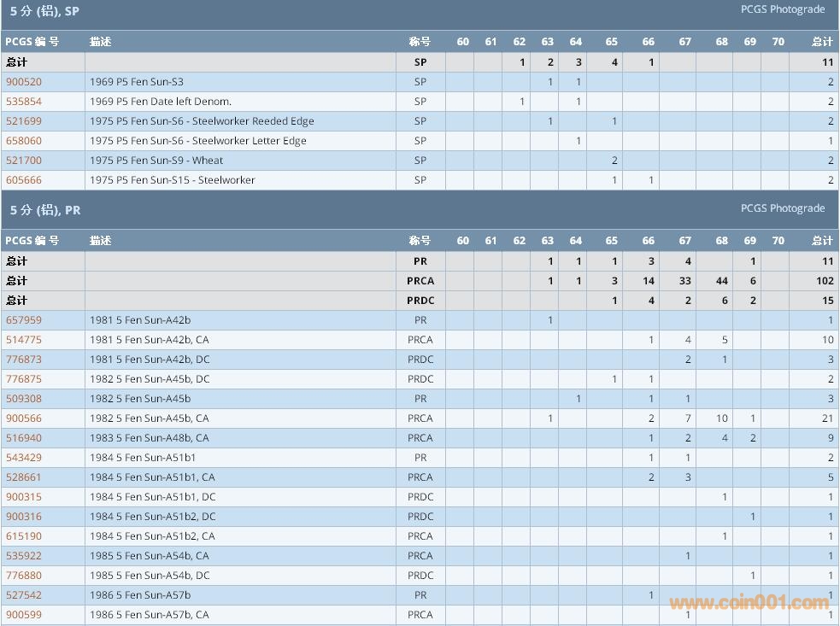Click PCGS number 514775
The width and height of the screenshot is (840, 626).
pos(24,340)
